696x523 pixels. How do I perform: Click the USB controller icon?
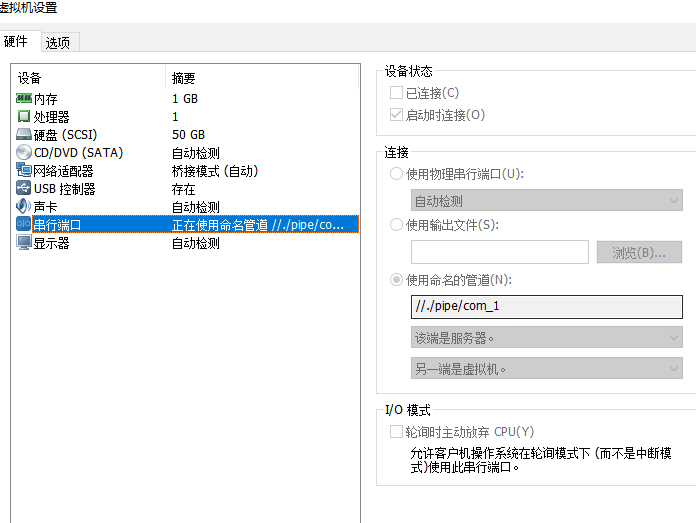pyautogui.click(x=24, y=188)
